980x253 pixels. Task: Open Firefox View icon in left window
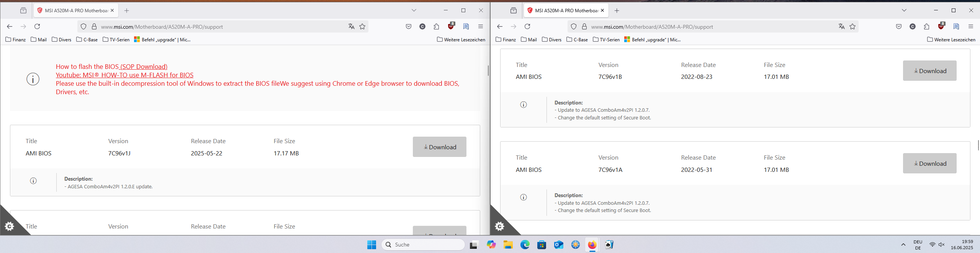tap(23, 10)
